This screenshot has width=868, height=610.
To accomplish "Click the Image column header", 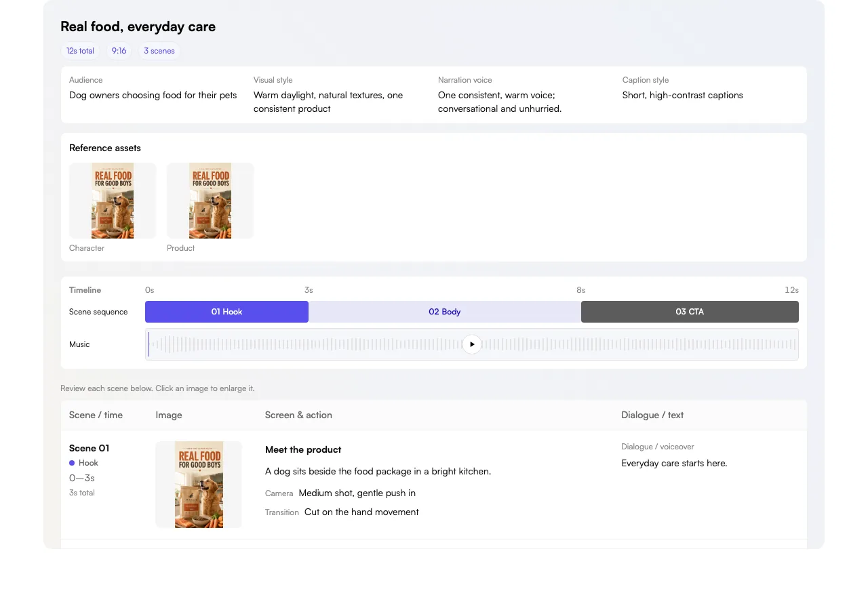I will pyautogui.click(x=169, y=415).
